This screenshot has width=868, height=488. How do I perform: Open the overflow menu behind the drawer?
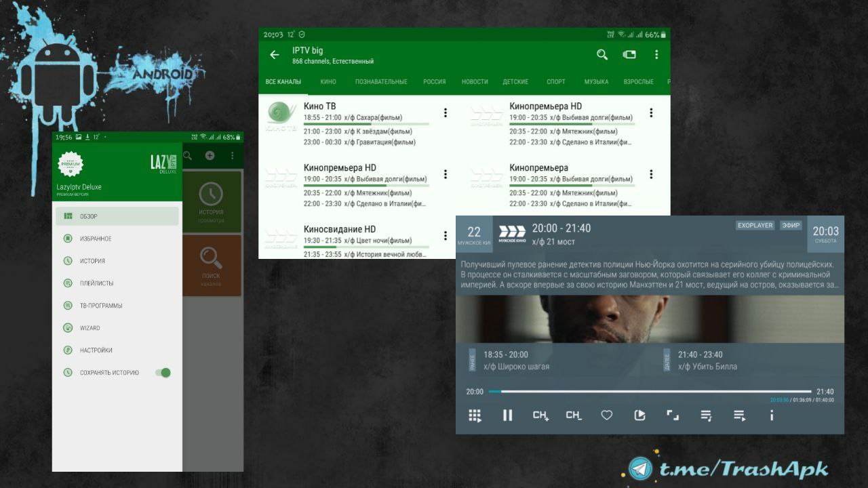point(232,156)
